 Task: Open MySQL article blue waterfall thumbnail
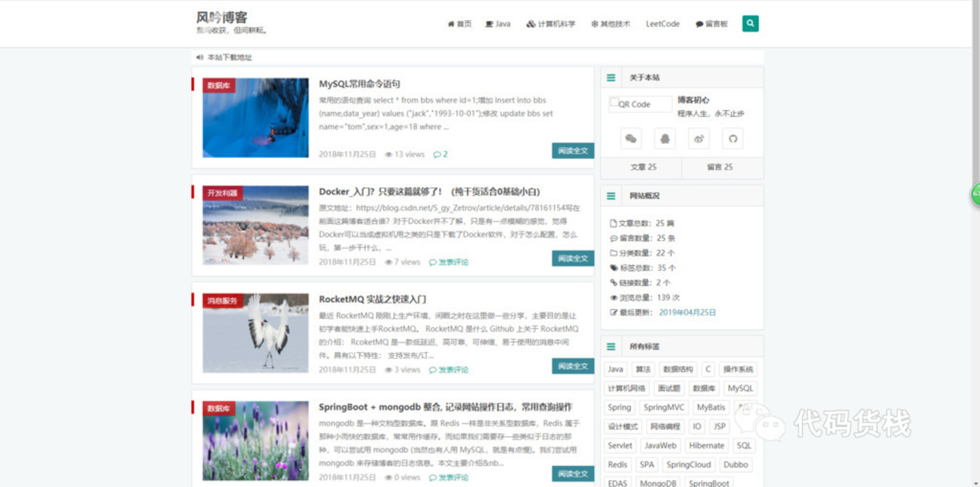[255, 118]
